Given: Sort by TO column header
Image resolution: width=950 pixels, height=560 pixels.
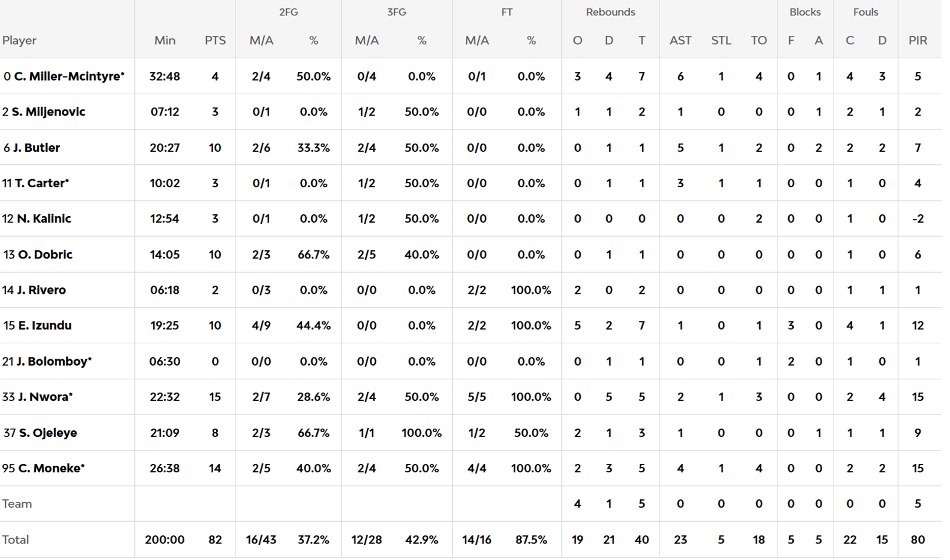Looking at the screenshot, I should [759, 41].
